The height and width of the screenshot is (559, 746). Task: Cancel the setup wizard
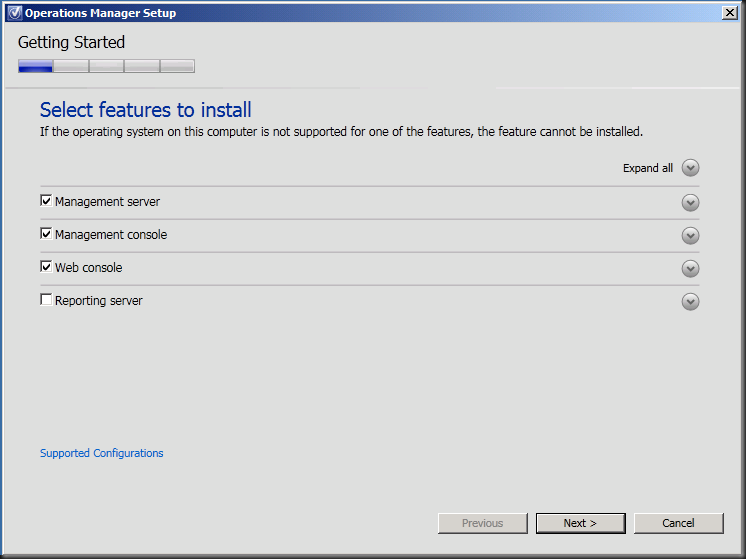[x=678, y=523]
